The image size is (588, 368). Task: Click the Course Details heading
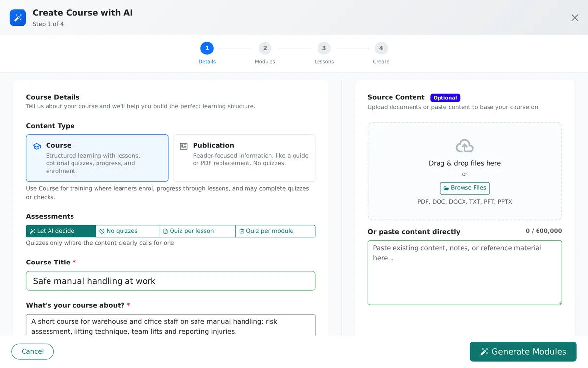click(x=52, y=97)
